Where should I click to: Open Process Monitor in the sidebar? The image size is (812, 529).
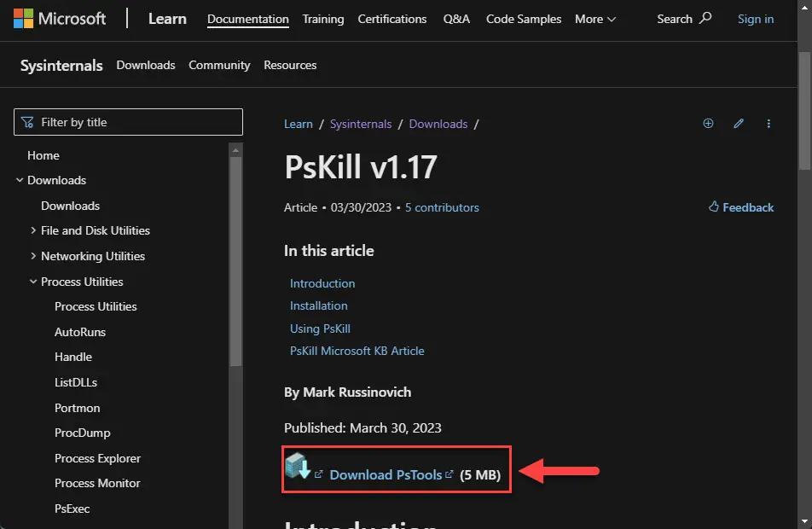pos(98,484)
